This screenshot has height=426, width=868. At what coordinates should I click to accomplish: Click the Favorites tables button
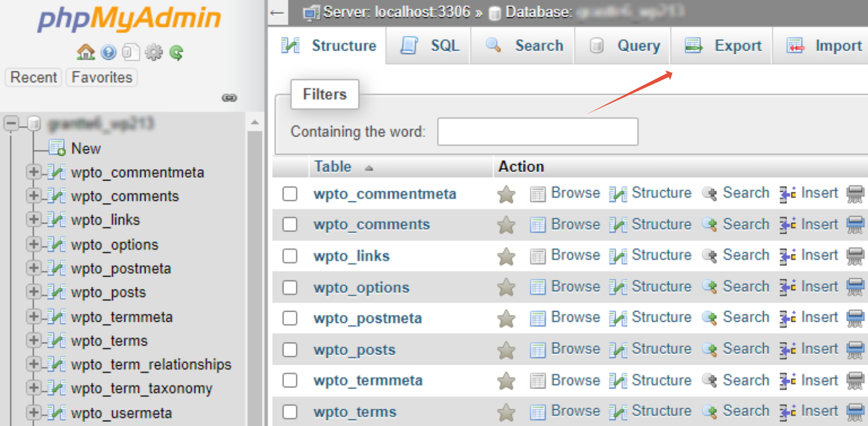point(102,77)
